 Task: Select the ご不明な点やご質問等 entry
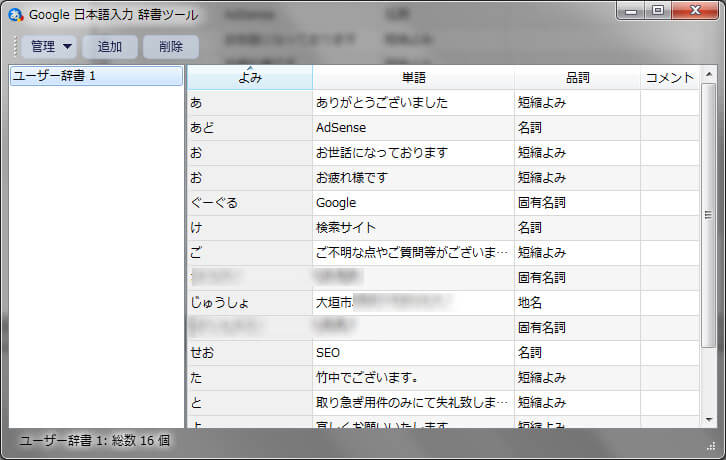point(413,252)
